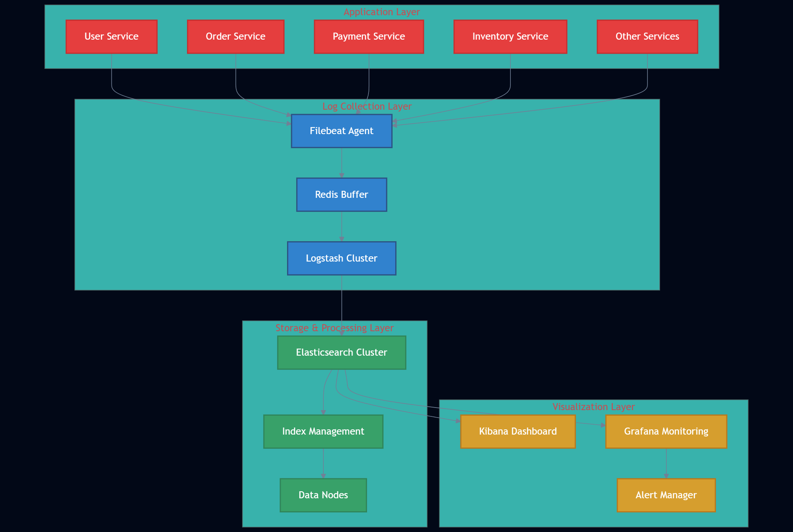The width and height of the screenshot is (793, 532).
Task: Click the Data Nodes box
Action: coord(323,495)
